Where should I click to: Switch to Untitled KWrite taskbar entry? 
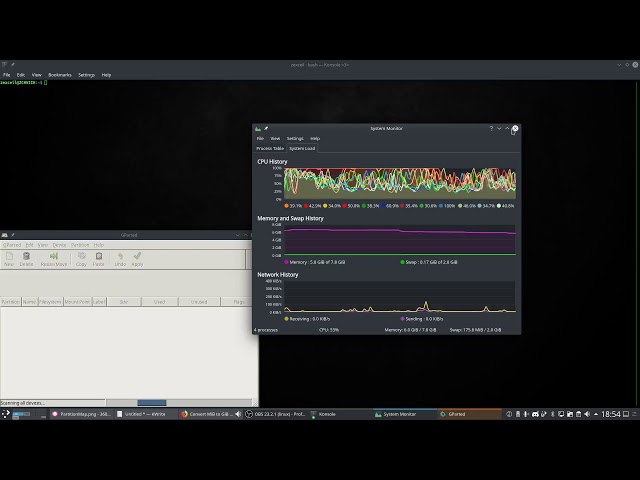tap(145, 414)
